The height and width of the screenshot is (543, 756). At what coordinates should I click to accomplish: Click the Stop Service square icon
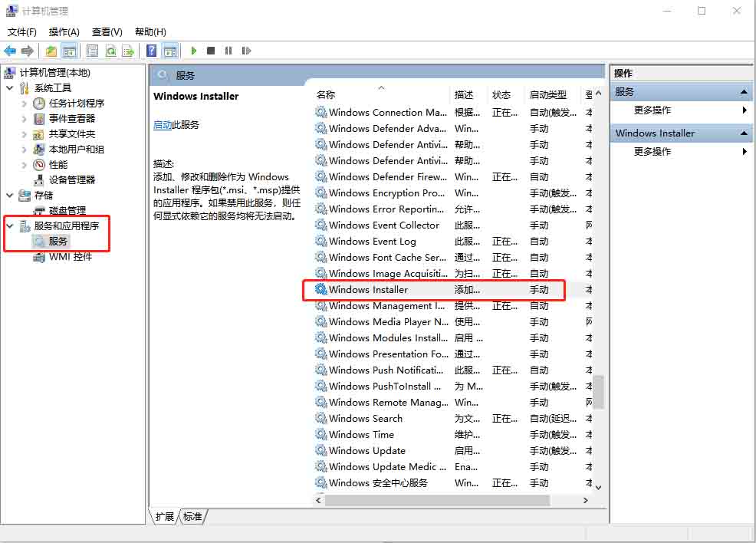coord(211,51)
